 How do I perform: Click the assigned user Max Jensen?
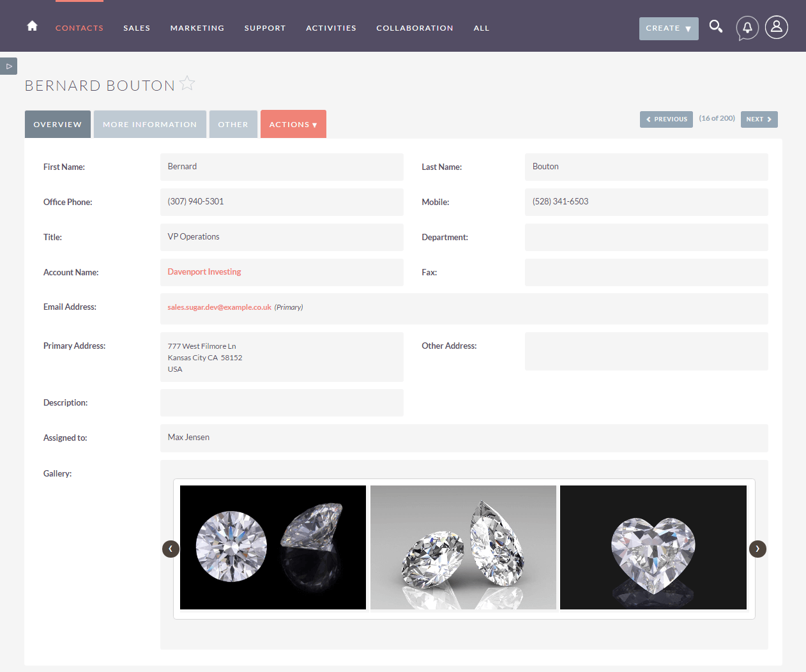(x=188, y=437)
